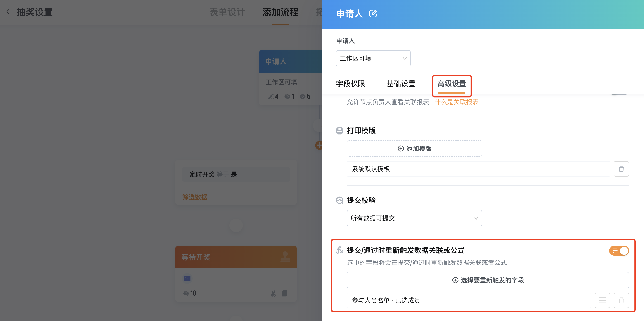Screen dimensions: 644x321
Task: Add a new print template via 添加模版
Action: (x=414, y=149)
